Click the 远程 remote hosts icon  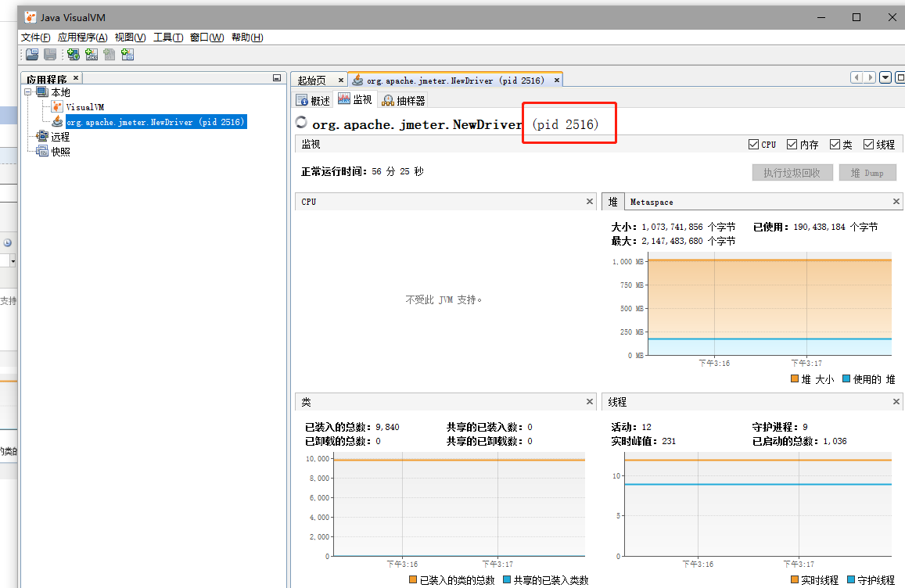[42, 136]
